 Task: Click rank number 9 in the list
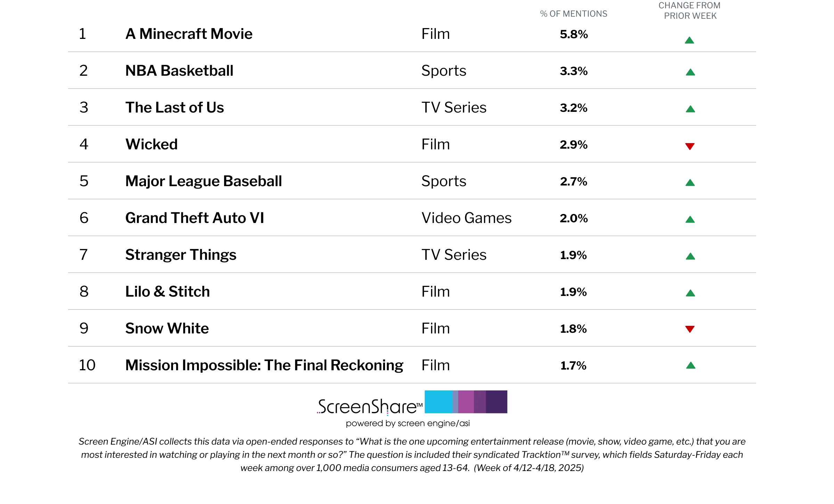(x=84, y=328)
